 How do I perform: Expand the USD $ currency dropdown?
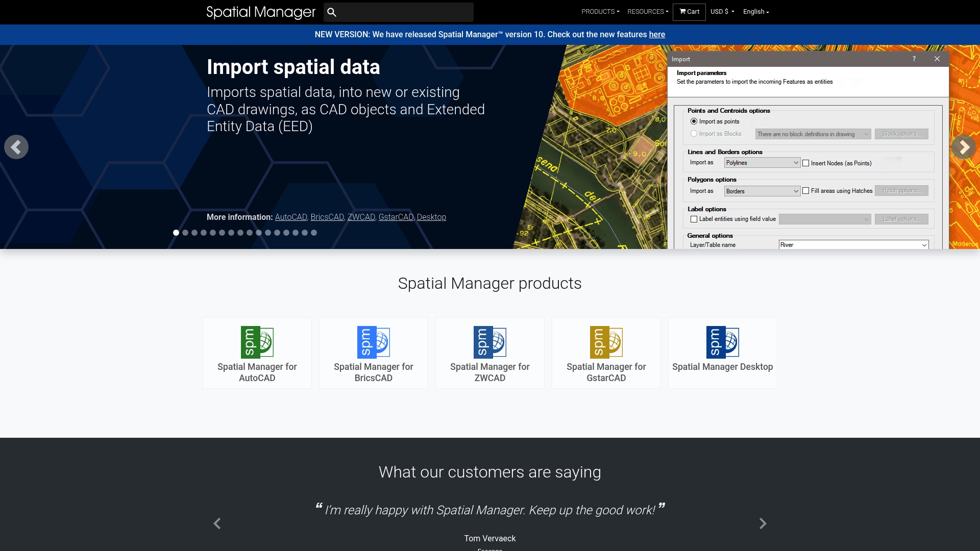[722, 12]
